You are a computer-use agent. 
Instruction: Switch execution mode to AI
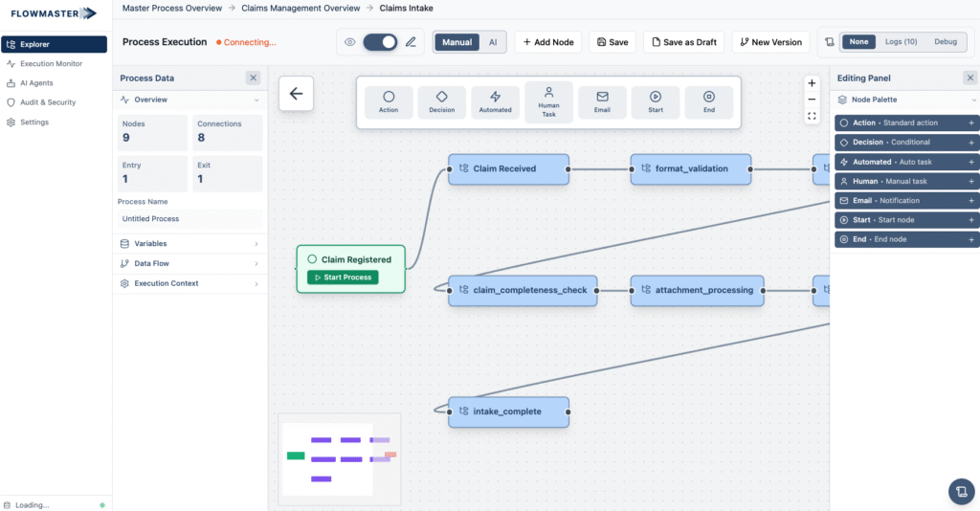point(492,42)
